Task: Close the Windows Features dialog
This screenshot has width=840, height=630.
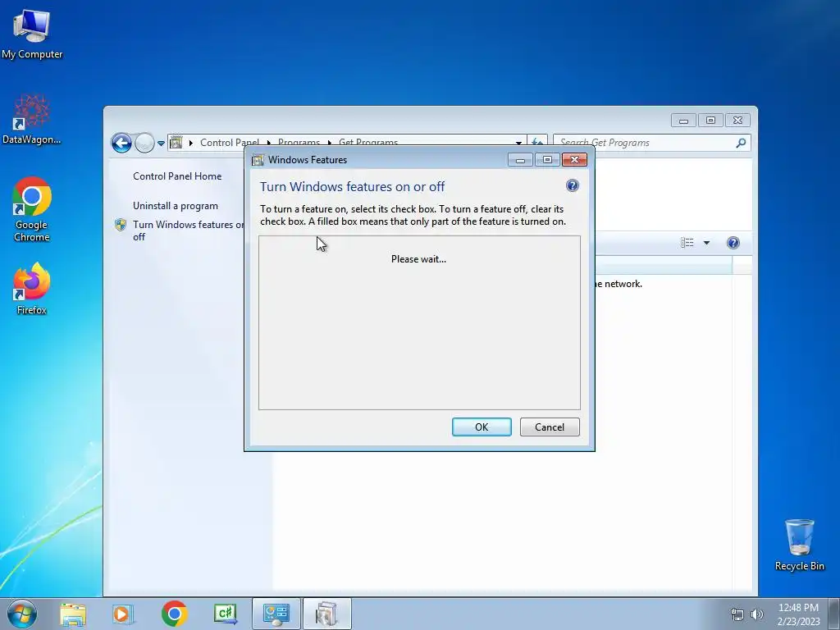Action: coord(574,160)
